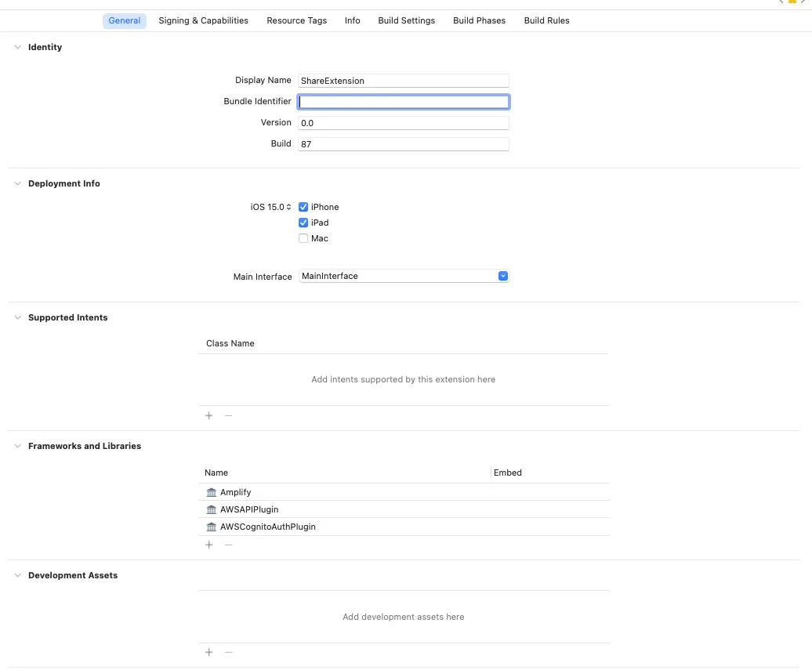Click the Display Name field

(x=404, y=80)
